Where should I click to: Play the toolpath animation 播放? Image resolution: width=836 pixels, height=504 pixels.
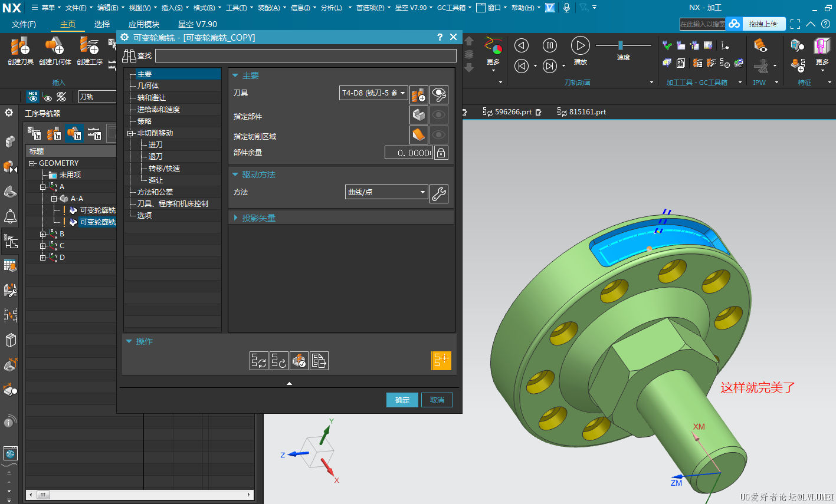(x=581, y=45)
